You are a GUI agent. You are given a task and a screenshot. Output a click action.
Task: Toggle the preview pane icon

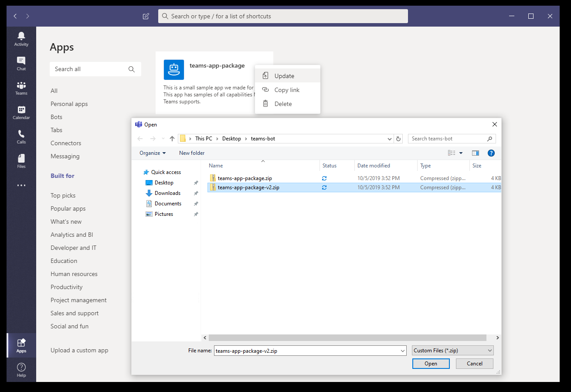[476, 153]
